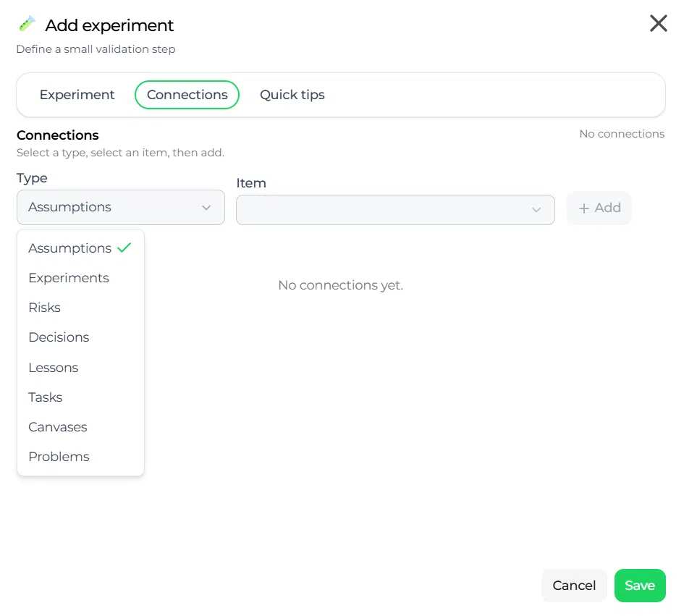The height and width of the screenshot is (616, 684).
Task: Choose Assumptions in the type list
Action: click(x=80, y=248)
